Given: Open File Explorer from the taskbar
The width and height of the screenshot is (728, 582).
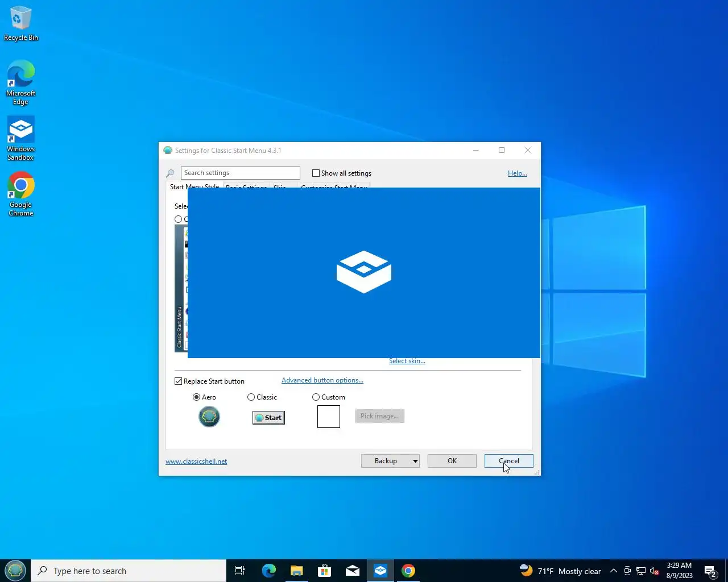Looking at the screenshot, I should (296, 571).
